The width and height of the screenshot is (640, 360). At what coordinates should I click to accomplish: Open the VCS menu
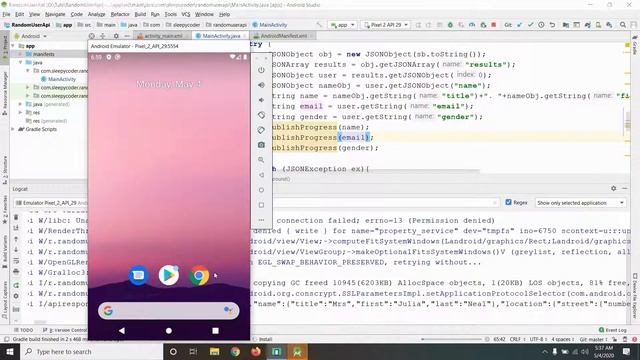click(x=186, y=14)
